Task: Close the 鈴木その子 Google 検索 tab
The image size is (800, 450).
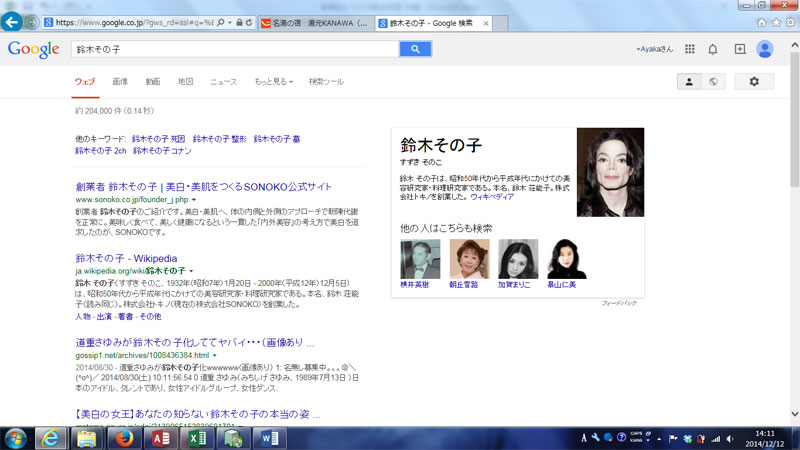Action: [x=486, y=23]
